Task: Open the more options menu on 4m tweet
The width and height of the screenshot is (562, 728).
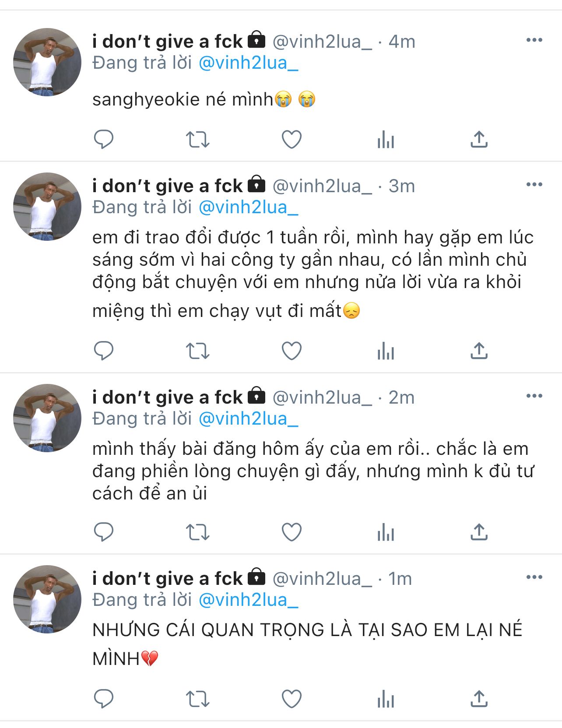Action: (x=534, y=40)
